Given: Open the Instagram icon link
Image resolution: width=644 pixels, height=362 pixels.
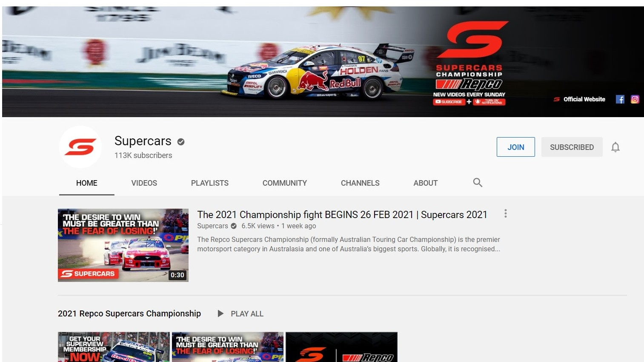Looking at the screenshot, I should [635, 99].
